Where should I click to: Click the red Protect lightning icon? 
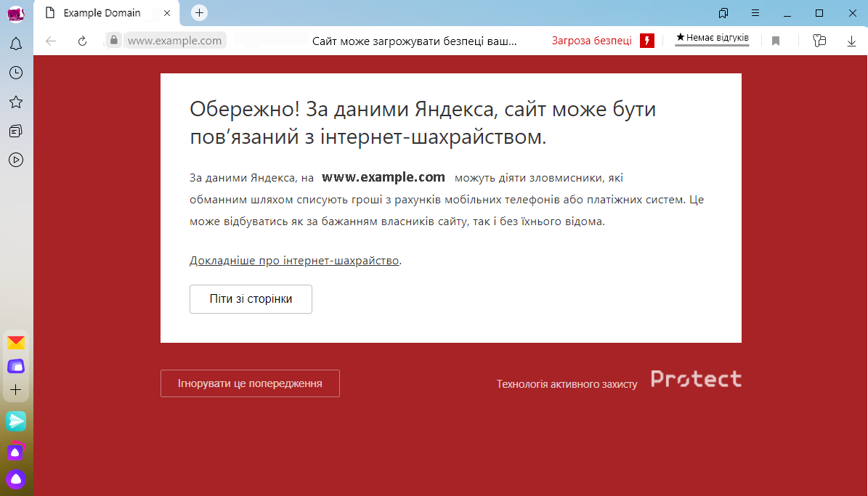click(x=647, y=41)
